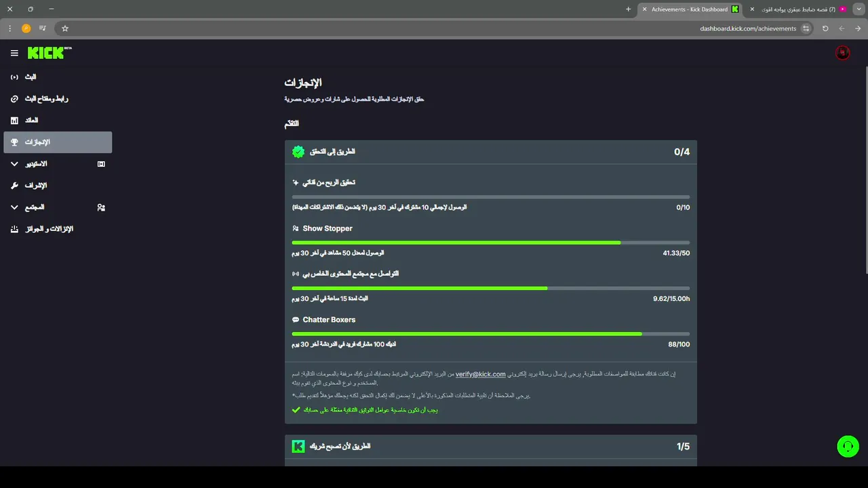The image size is (868, 488).
Task: Close the Achievements - Kick Dashboard tab
Action: tap(645, 9)
